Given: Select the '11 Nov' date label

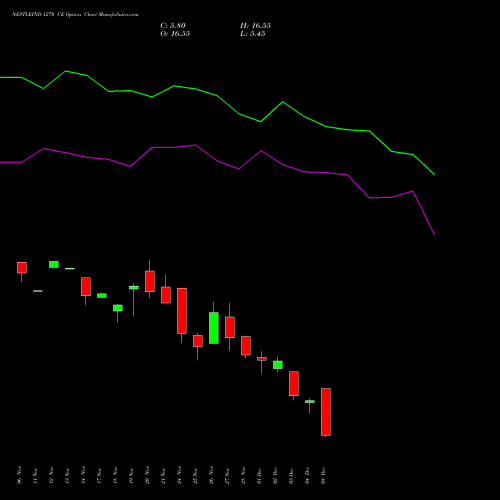Looking at the screenshot, I should click(35, 475).
